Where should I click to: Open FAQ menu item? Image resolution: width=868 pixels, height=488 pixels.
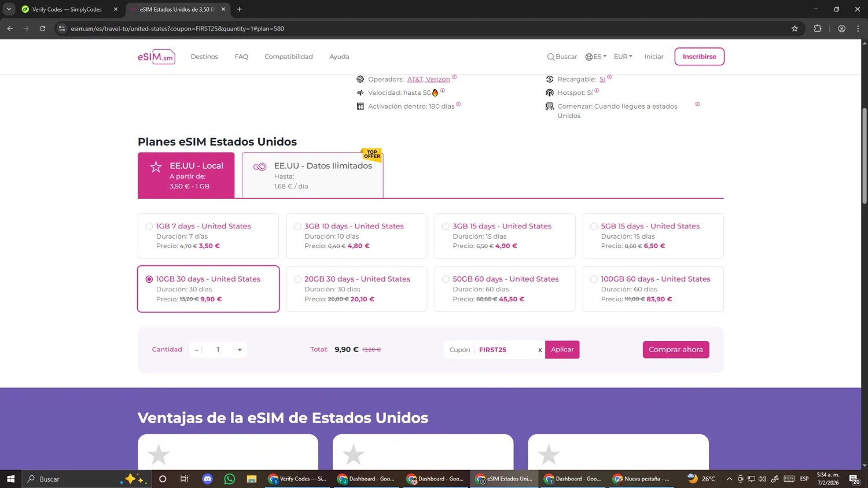(241, 57)
